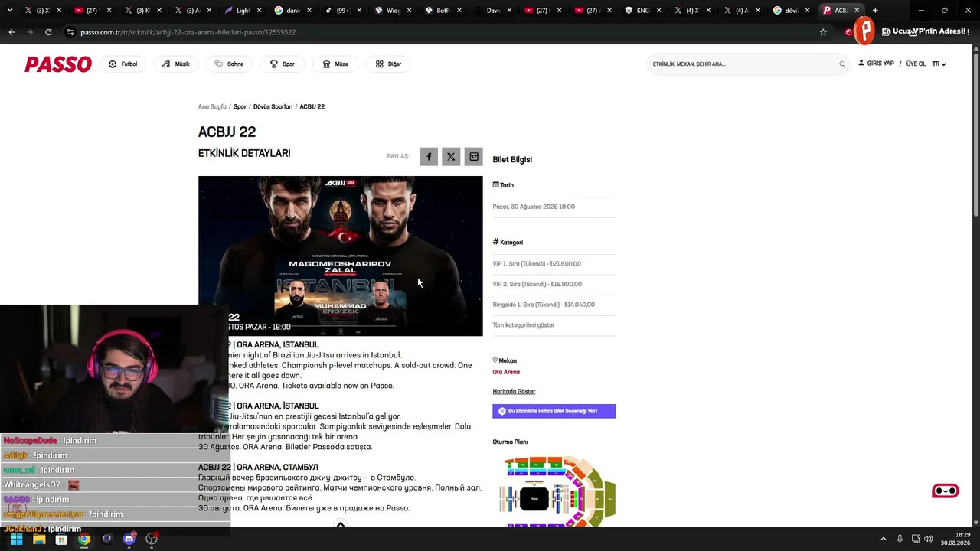Screen dimensions: 980x551
Task: Switch to the dövü Google tab
Action: click(x=792, y=11)
